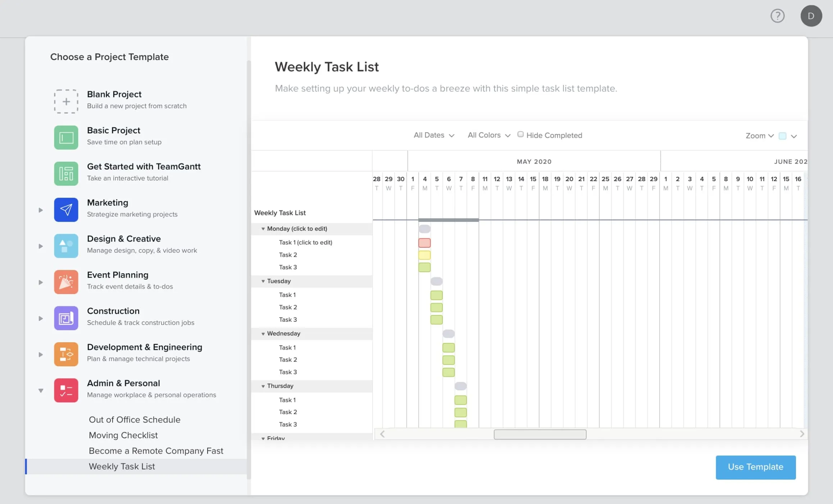Collapse the Admin & Personal category

(40, 390)
